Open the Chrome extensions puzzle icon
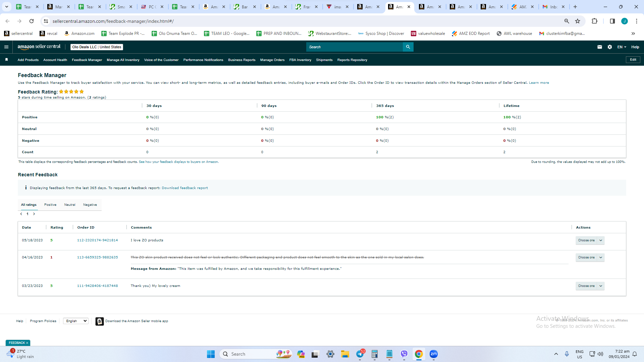The image size is (644, 362). click(x=594, y=21)
